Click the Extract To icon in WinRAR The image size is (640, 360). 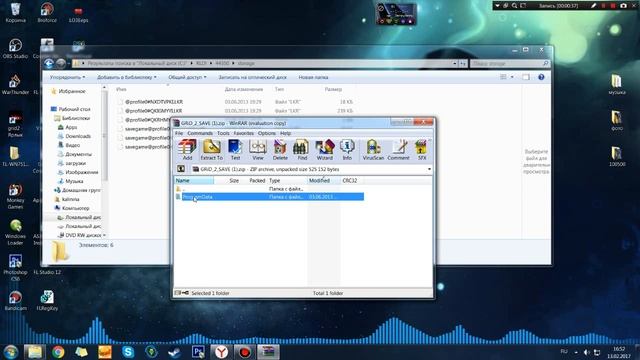[211, 149]
